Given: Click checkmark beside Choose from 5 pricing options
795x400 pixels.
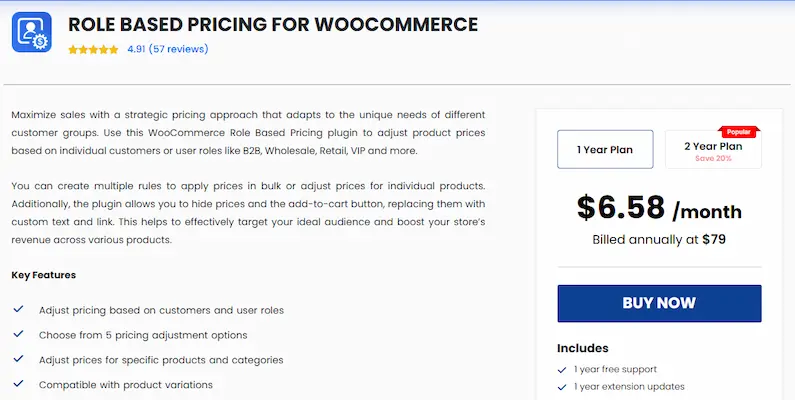Looking at the screenshot, I should [18, 335].
